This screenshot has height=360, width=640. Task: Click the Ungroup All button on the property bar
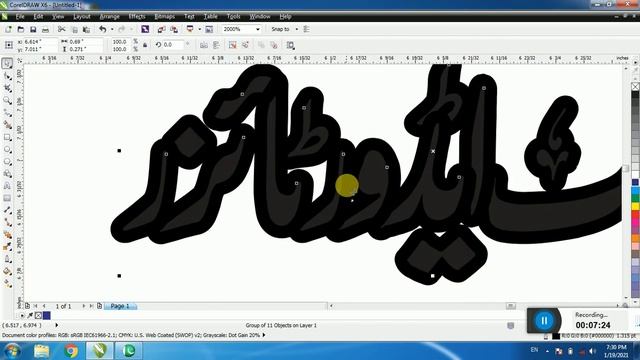tap(245, 45)
